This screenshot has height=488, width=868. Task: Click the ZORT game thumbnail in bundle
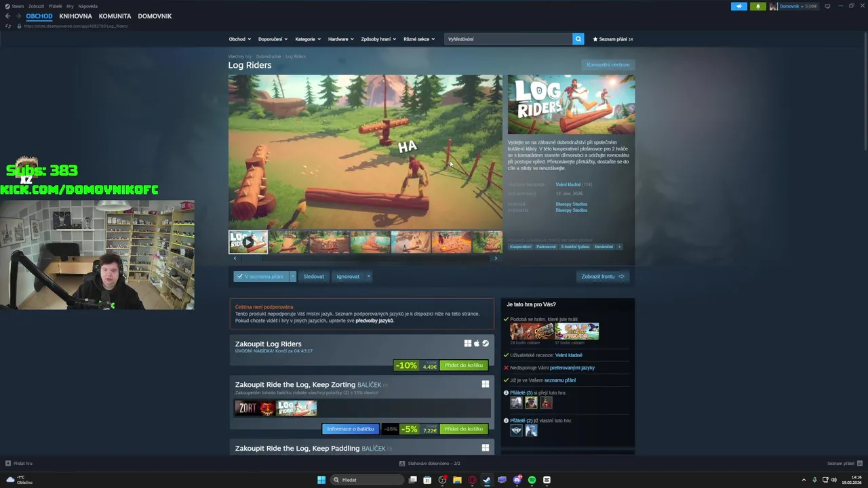(x=255, y=408)
